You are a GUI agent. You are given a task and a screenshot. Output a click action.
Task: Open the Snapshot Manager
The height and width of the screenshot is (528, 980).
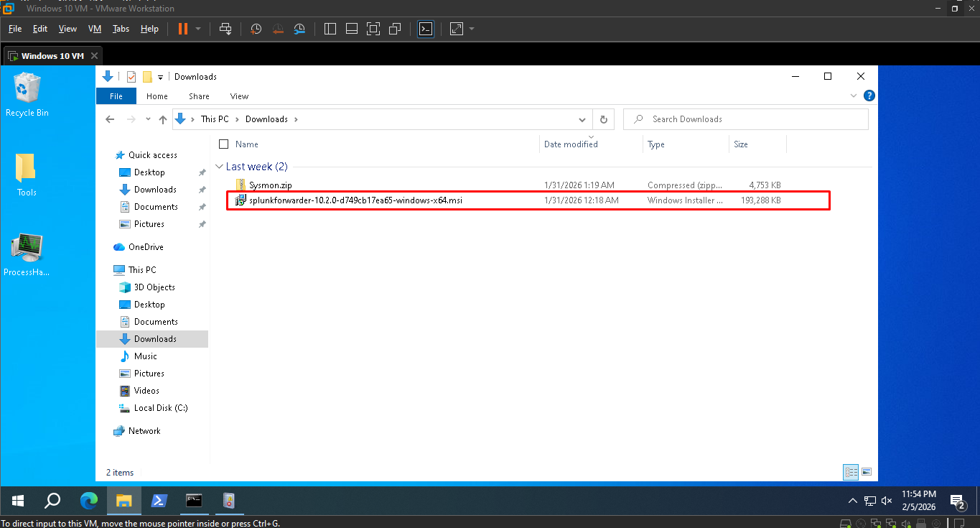coord(299,29)
